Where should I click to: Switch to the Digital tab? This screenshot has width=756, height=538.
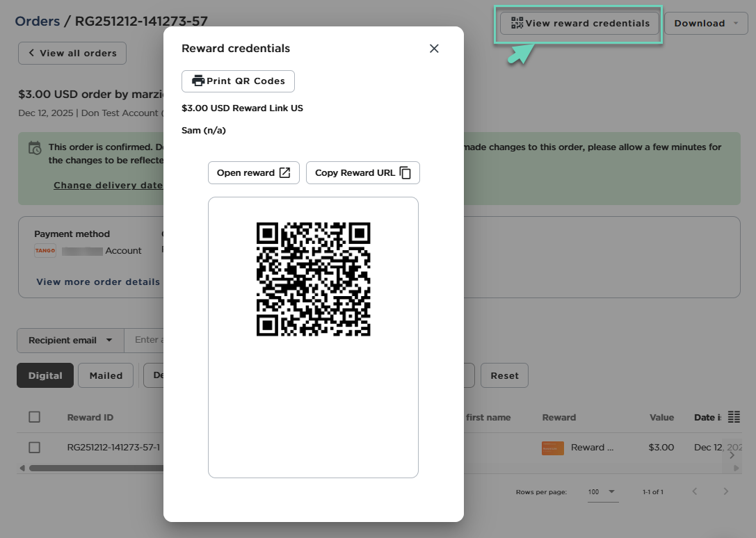coord(45,375)
